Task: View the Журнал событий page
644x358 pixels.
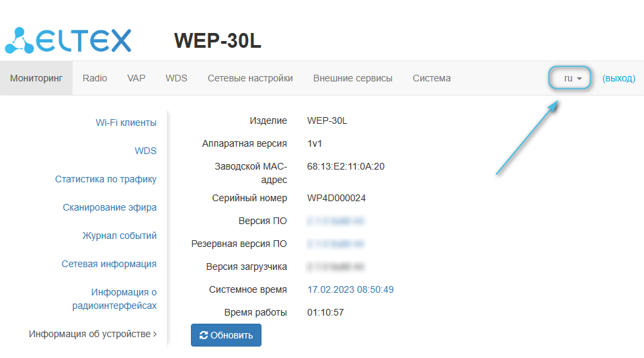Action: [x=119, y=236]
